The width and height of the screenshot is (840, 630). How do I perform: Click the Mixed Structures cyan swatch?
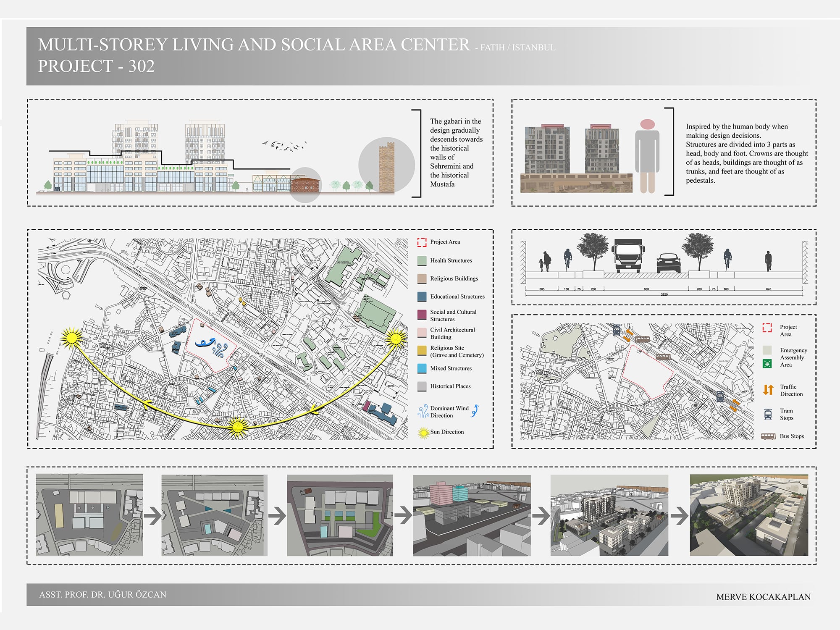(x=422, y=369)
